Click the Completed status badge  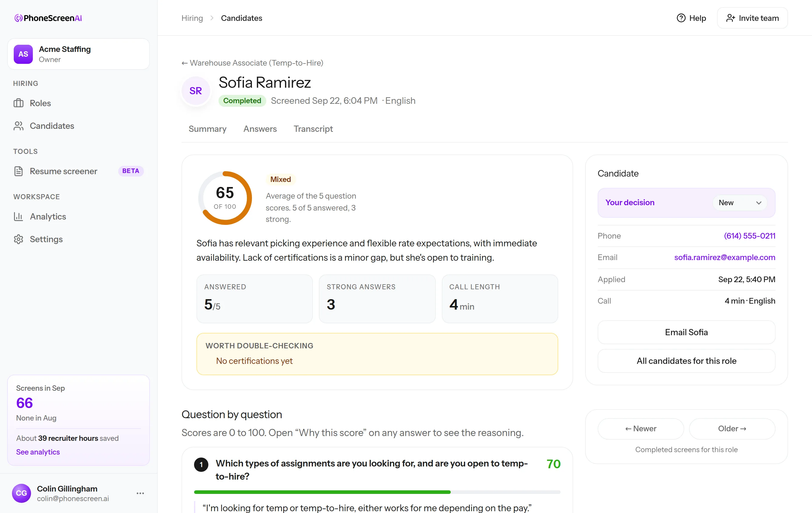pos(242,101)
